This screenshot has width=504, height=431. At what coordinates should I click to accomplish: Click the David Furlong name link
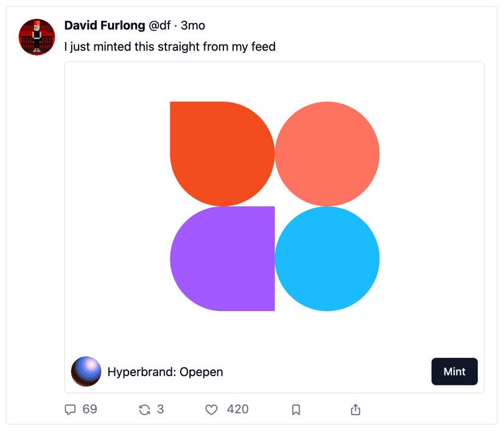104,26
